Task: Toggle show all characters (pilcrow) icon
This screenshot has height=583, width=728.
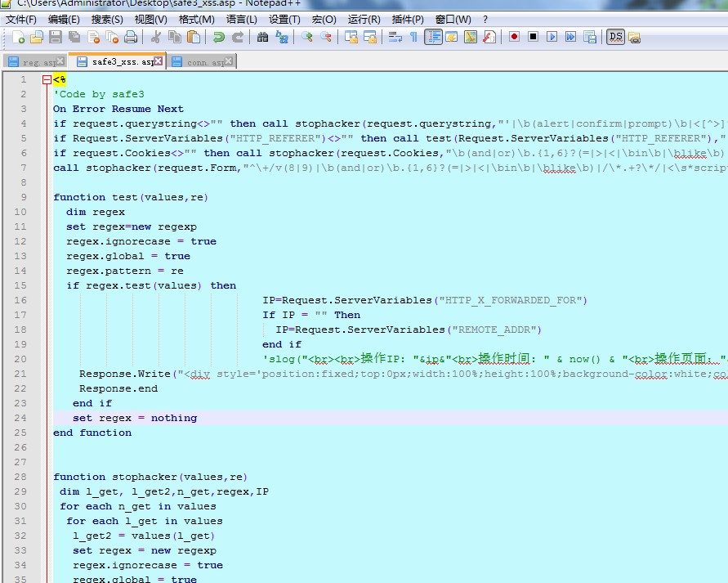Action: point(413,37)
